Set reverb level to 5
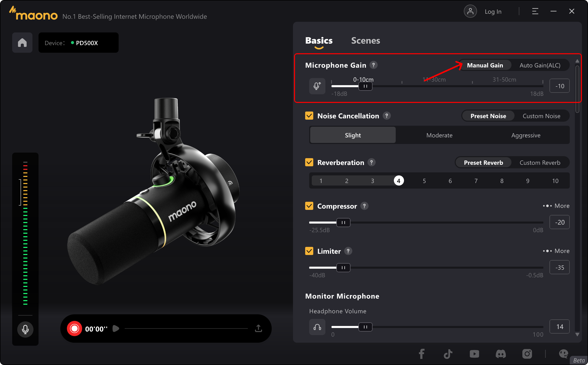Image resolution: width=588 pixels, height=365 pixels. click(424, 181)
